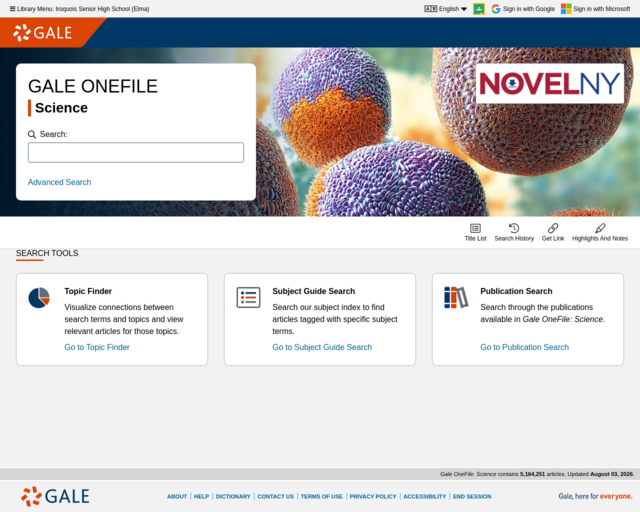The width and height of the screenshot is (640, 512).
Task: Click the Gale logo in the header
Action: point(42,33)
